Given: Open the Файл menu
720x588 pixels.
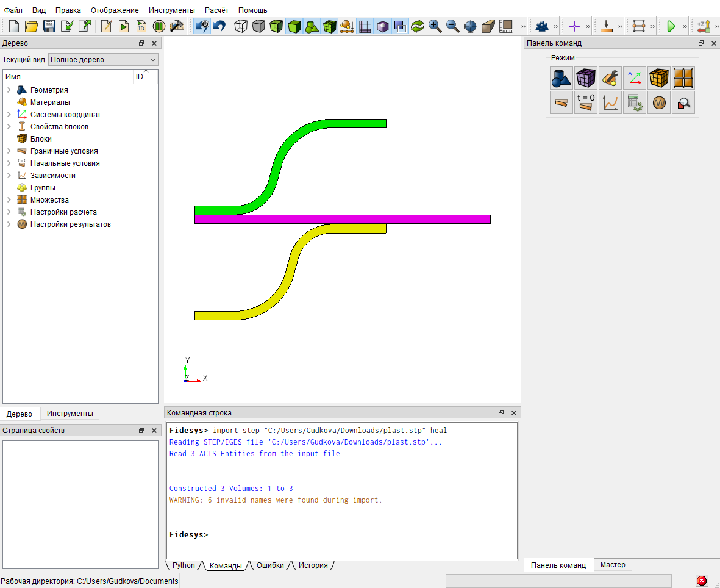Looking at the screenshot, I should 13,10.
